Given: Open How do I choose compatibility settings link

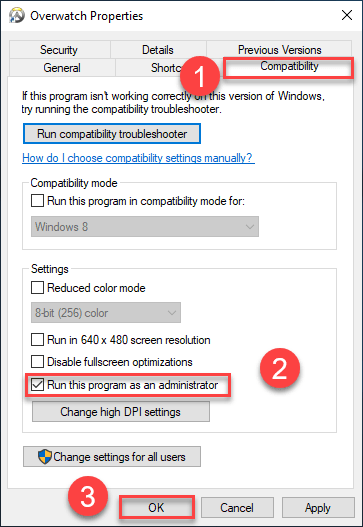Looking at the screenshot, I should coord(138,158).
